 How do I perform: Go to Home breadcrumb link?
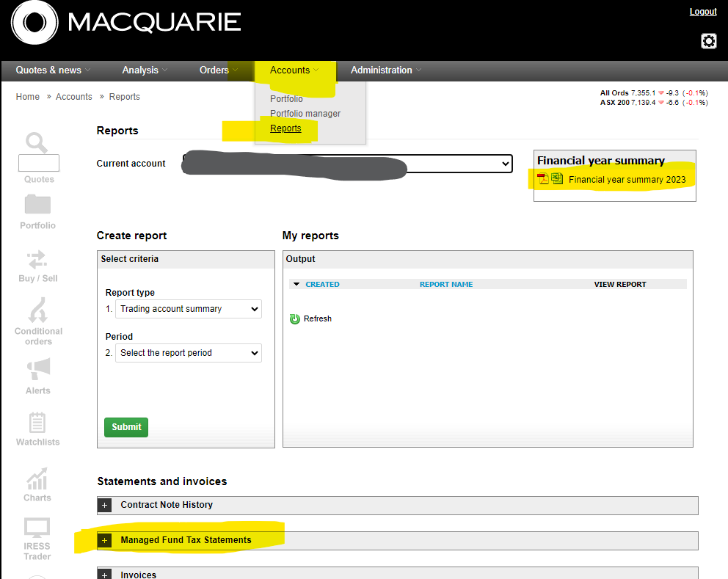point(28,97)
